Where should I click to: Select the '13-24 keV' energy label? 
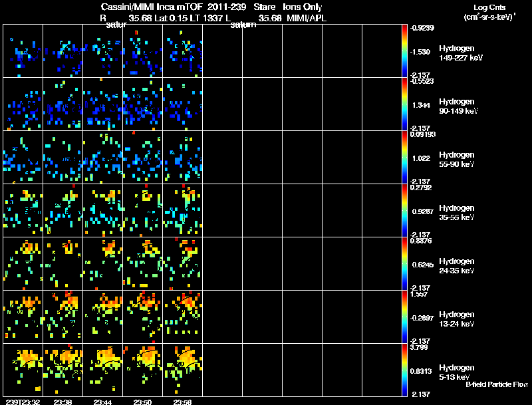coord(456,324)
